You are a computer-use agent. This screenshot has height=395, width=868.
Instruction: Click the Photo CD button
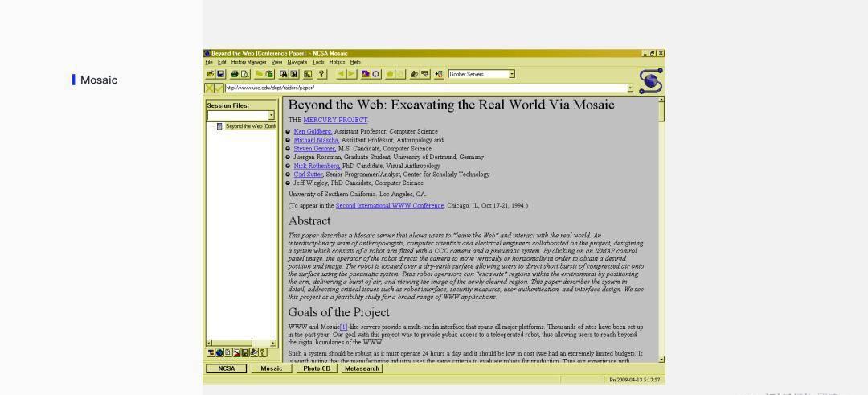click(x=317, y=368)
